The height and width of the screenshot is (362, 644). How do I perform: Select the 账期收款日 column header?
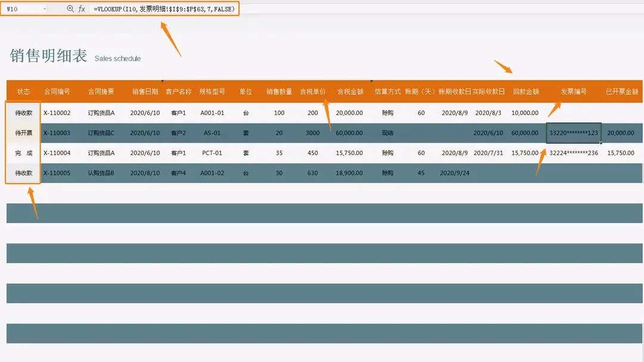pyautogui.click(x=454, y=92)
